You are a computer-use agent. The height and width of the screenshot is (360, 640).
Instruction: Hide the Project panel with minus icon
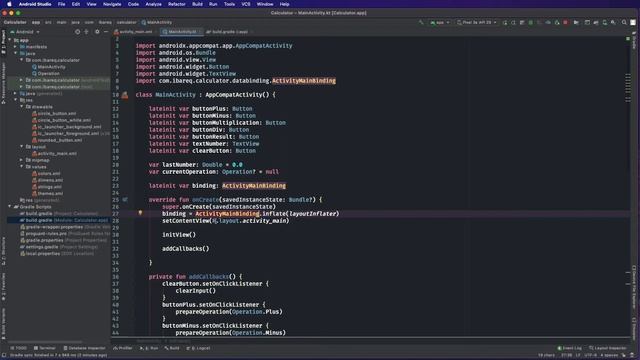tap(106, 32)
